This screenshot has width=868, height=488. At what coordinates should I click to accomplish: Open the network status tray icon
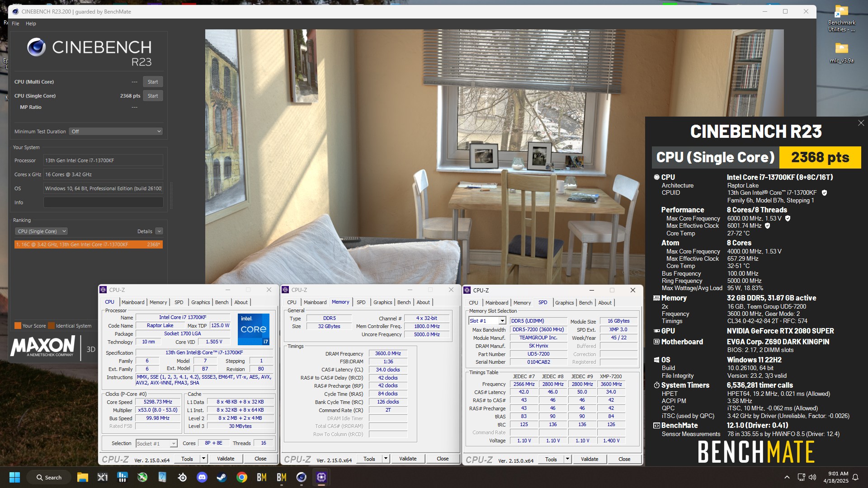tap(801, 477)
